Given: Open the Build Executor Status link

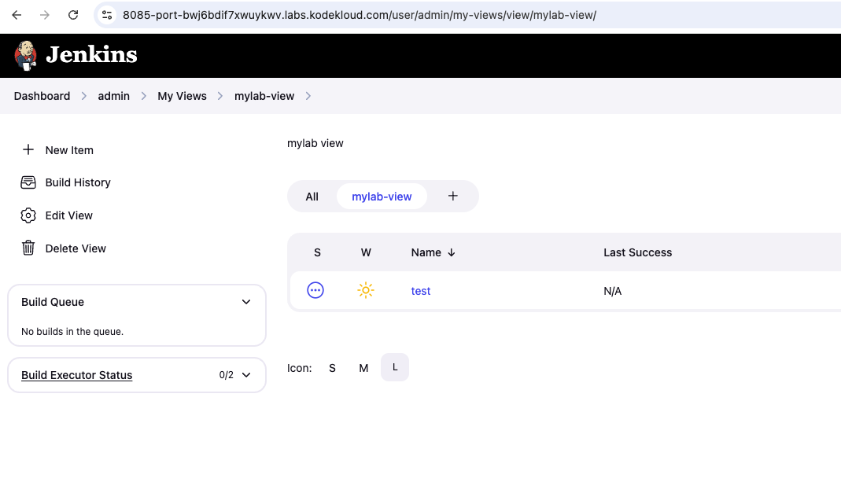Looking at the screenshot, I should (x=76, y=375).
